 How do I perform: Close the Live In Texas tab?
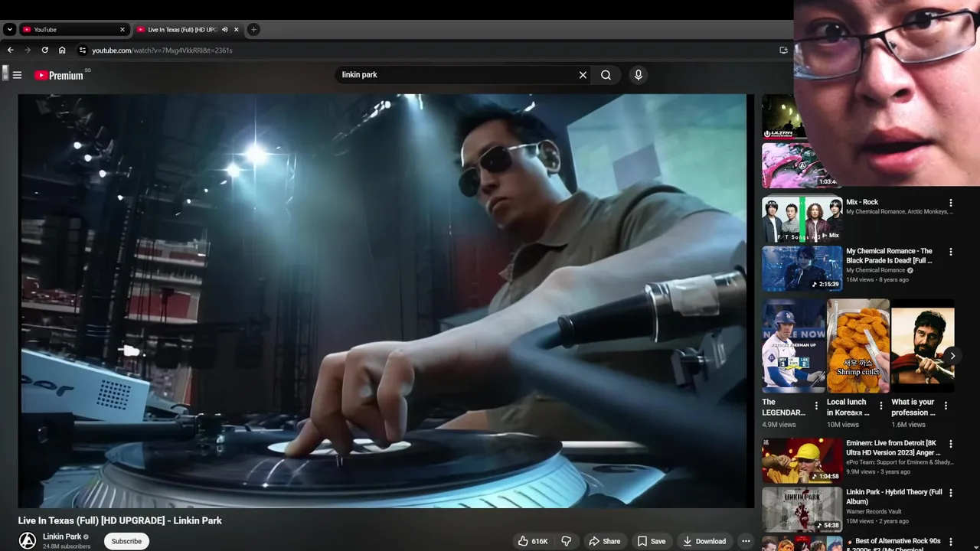pos(237,30)
